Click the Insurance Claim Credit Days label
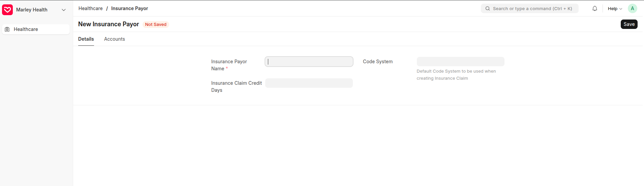644x186 pixels. click(x=237, y=86)
